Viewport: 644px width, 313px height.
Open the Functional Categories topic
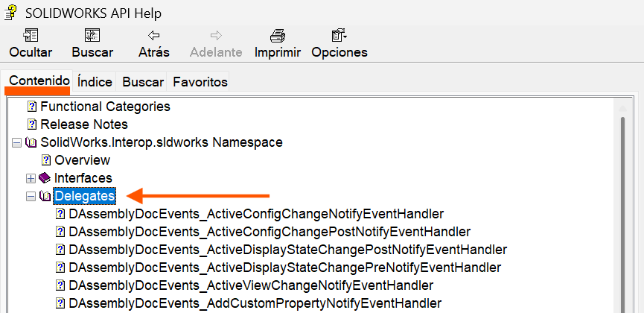[x=105, y=107]
